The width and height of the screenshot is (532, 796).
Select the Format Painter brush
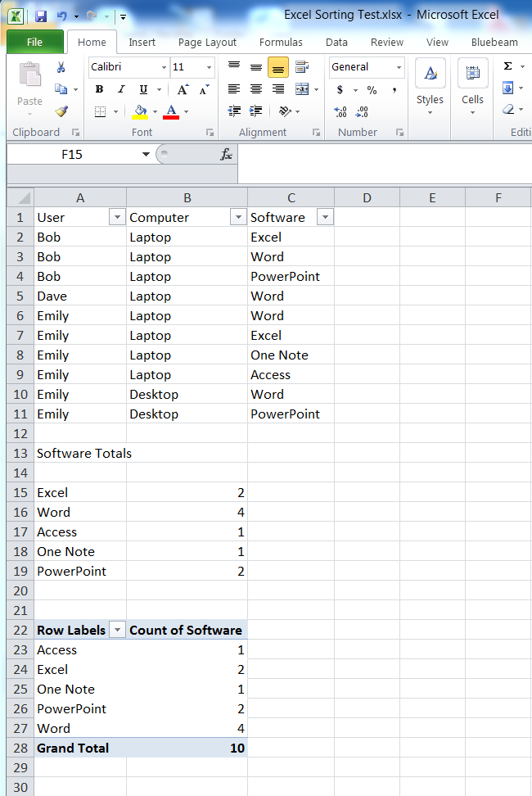coord(61,111)
